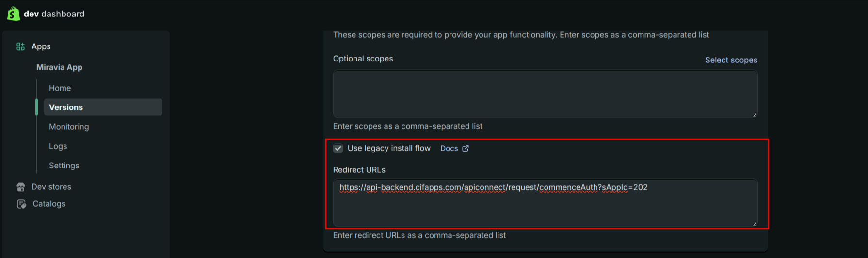Open the Catalogs label in sidebar
868x258 pixels.
point(49,204)
